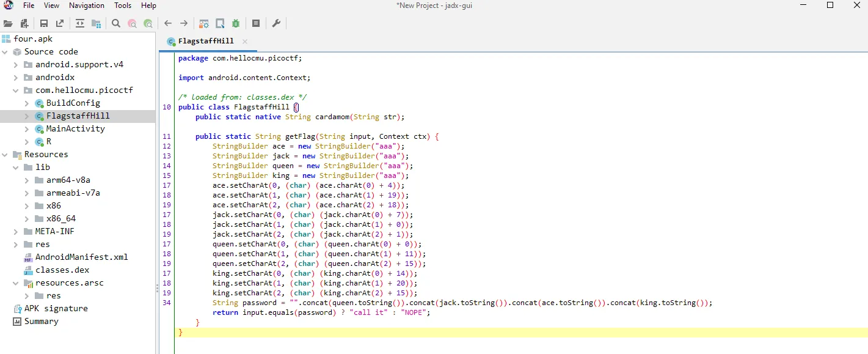Open the log viewer icon
The width and height of the screenshot is (868, 354).
[256, 23]
